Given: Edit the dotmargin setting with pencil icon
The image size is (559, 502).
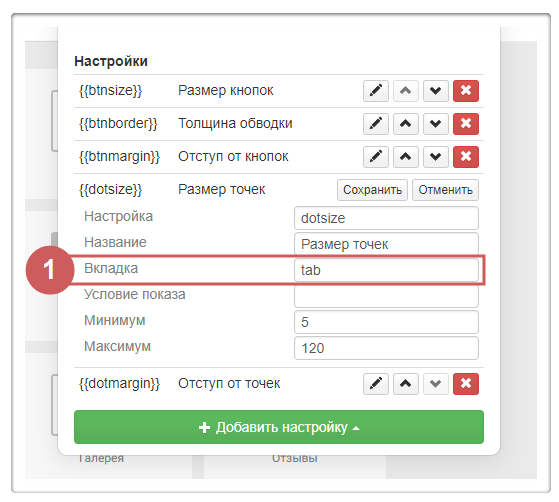Looking at the screenshot, I should (x=376, y=384).
